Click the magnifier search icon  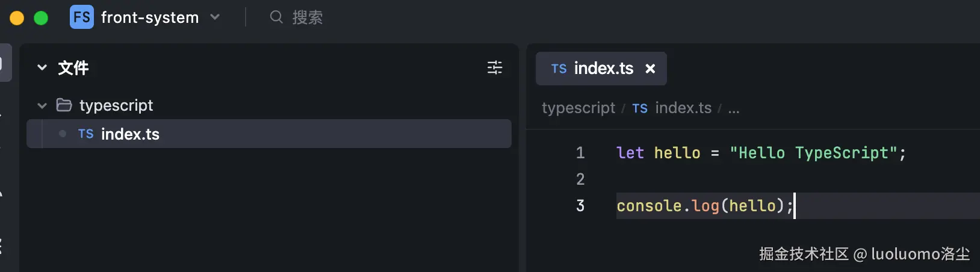tap(276, 17)
